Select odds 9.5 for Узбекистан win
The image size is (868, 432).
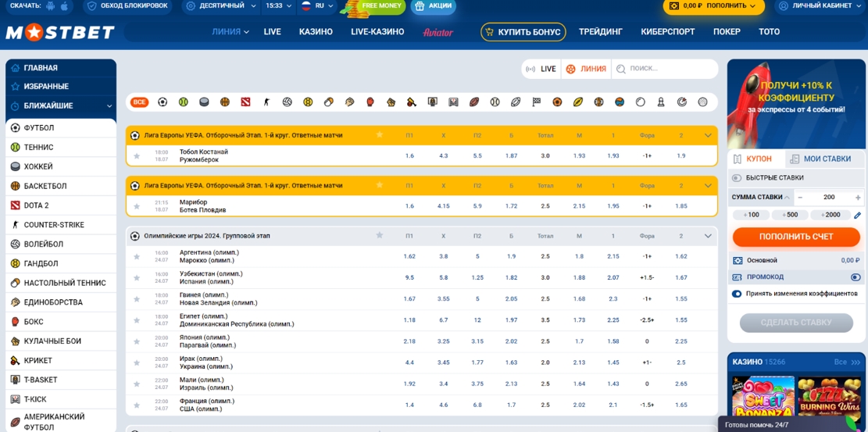click(409, 278)
